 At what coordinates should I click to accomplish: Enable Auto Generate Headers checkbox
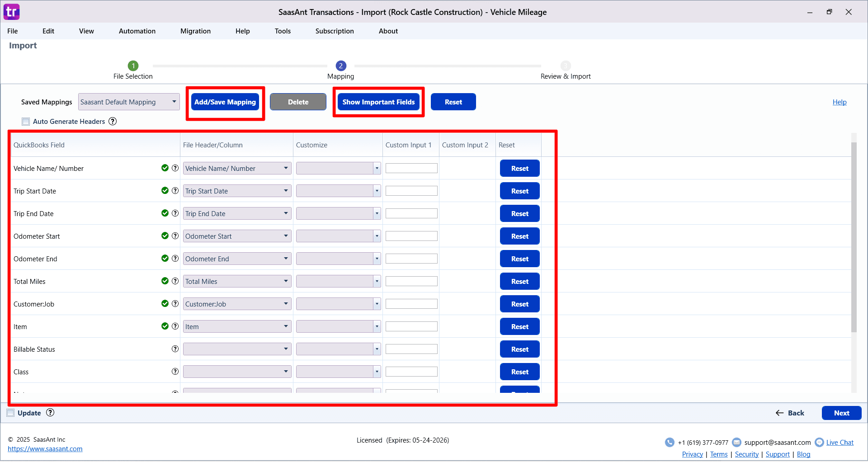click(x=26, y=122)
